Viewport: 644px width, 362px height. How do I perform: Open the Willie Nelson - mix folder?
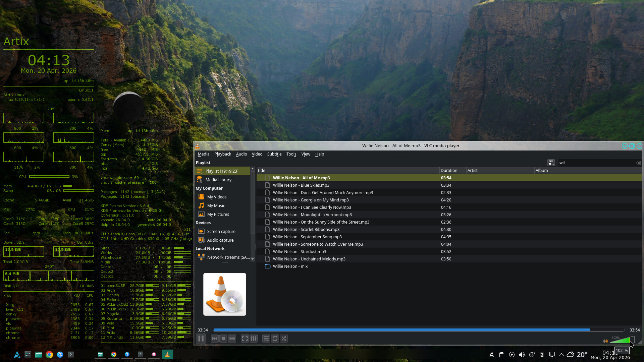coord(290,266)
